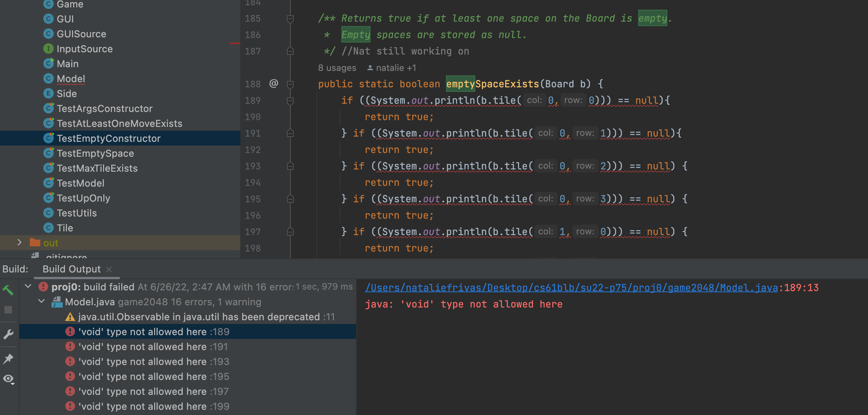
Task: Close the Build Output tab
Action: click(109, 269)
